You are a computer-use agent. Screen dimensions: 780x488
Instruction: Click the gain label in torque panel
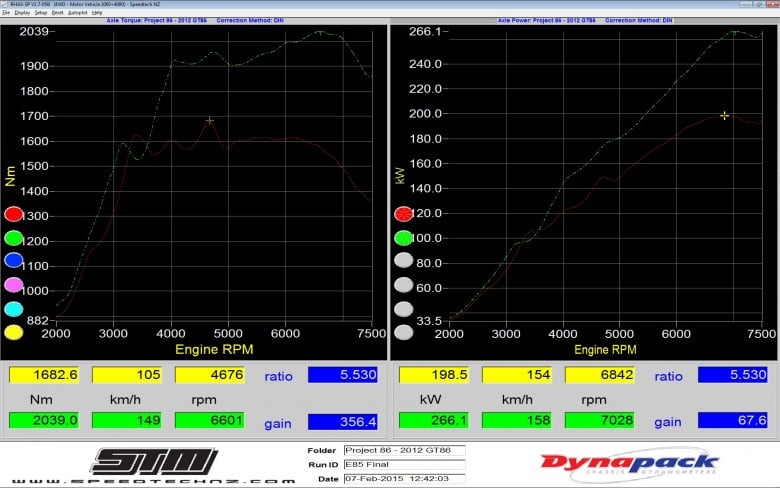(278, 424)
